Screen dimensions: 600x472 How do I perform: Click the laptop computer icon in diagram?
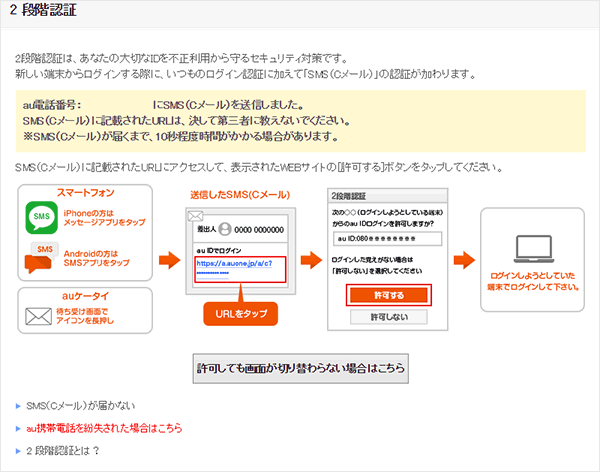pos(533,249)
